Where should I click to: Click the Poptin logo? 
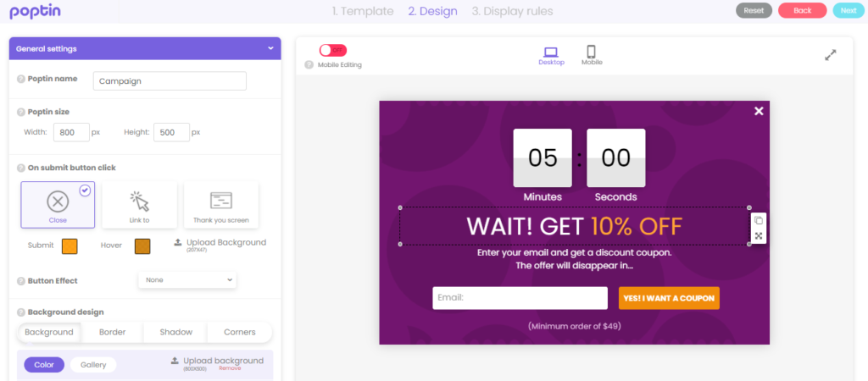click(x=35, y=11)
